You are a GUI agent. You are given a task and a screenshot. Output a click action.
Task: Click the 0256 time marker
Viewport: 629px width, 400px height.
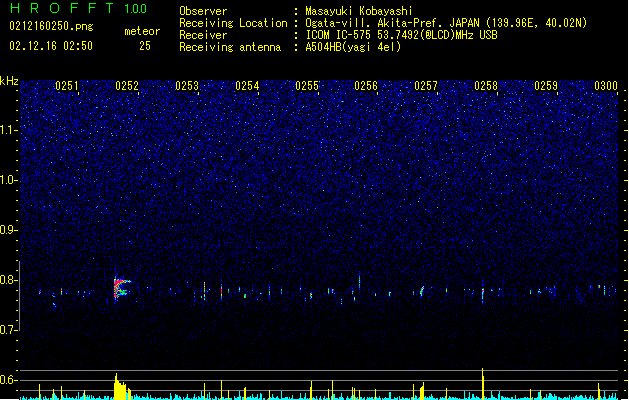366,86
